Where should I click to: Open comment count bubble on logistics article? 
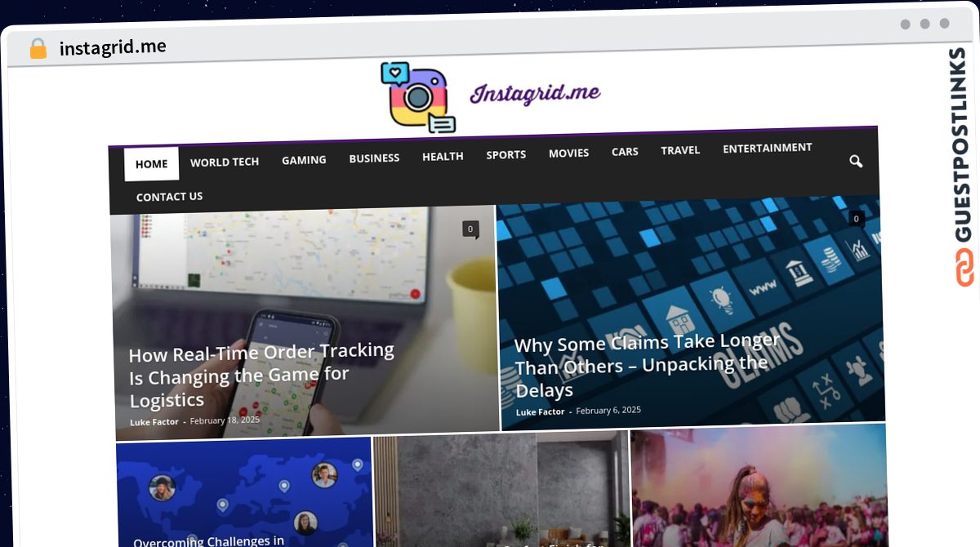470,229
